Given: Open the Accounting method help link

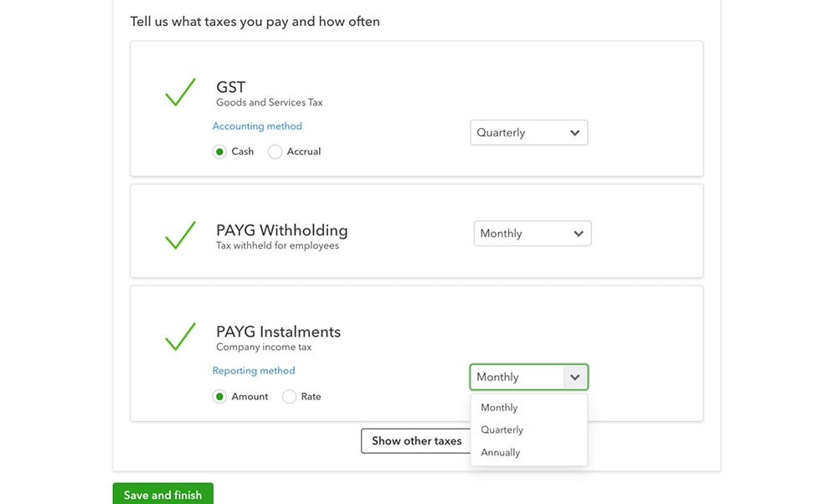Looking at the screenshot, I should [x=257, y=126].
